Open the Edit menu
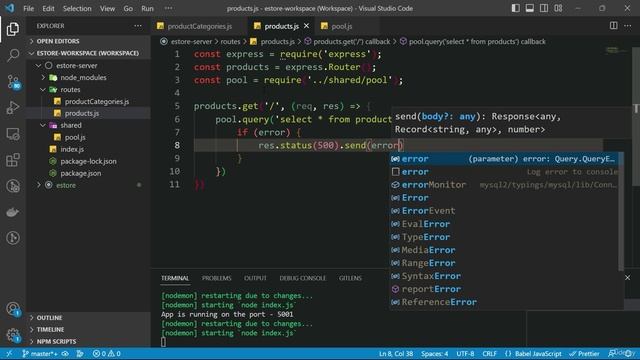Viewport: 640px width, 360px height. [x=48, y=8]
